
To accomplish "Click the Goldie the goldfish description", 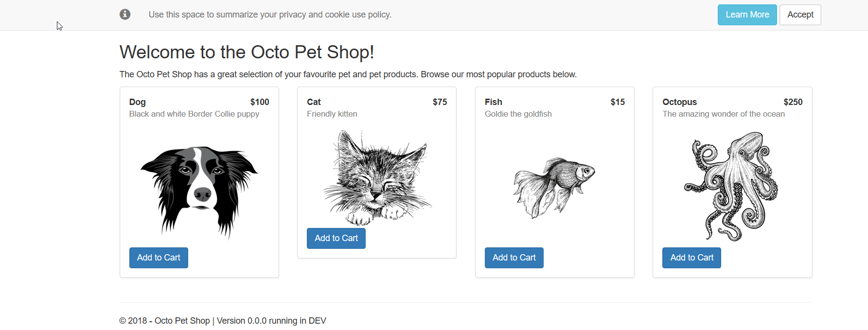I will point(518,114).
